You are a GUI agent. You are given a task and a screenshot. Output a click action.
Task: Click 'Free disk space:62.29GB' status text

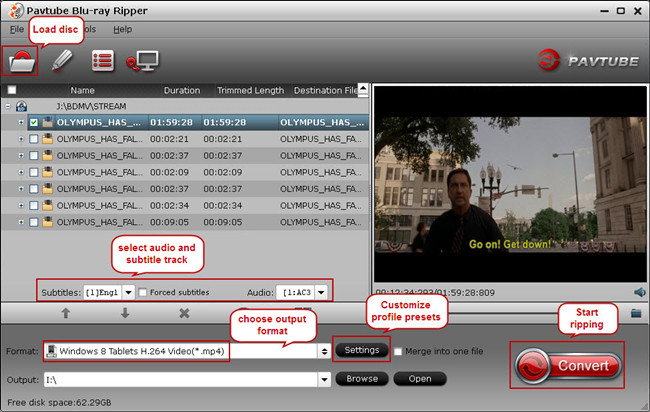pos(59,402)
